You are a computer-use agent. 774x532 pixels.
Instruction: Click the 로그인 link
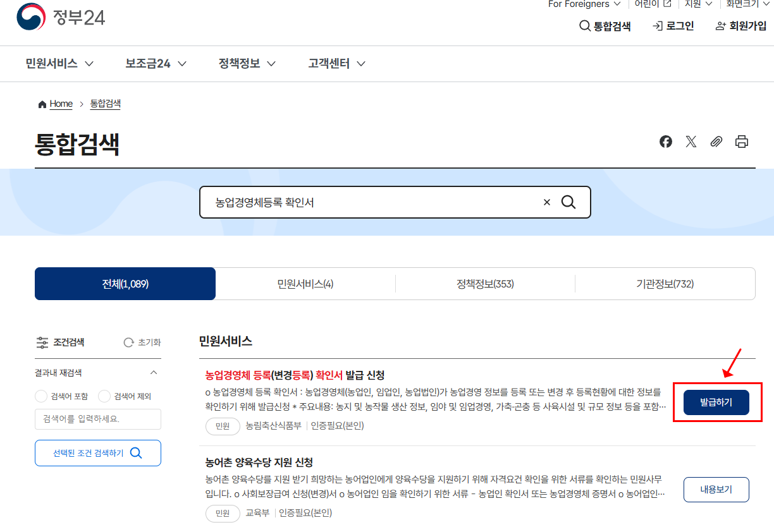(x=673, y=26)
